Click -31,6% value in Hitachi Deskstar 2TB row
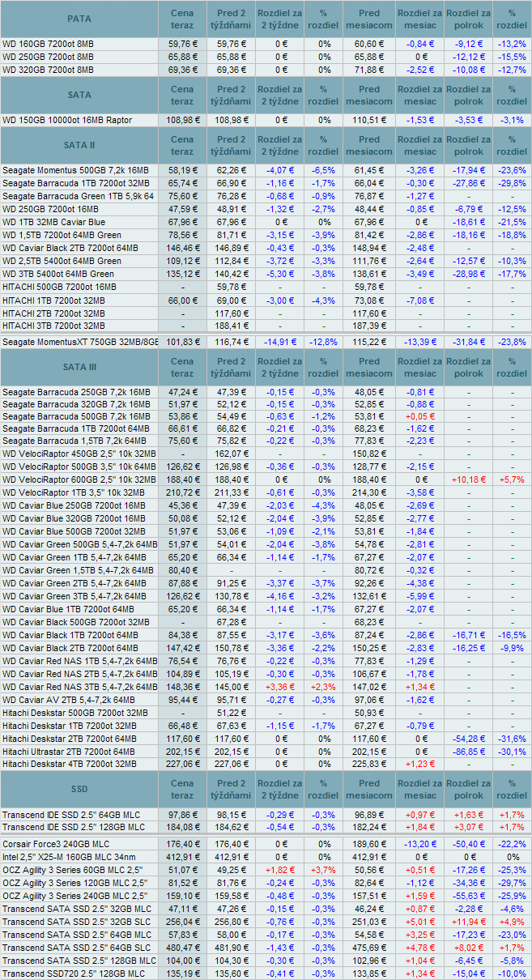This screenshot has height=980, width=532. (512, 739)
